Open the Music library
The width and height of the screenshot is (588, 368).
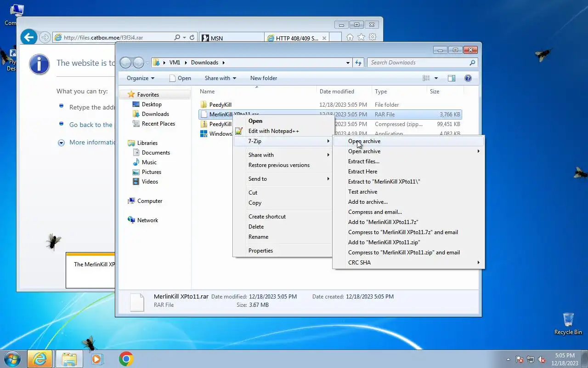[x=149, y=162]
